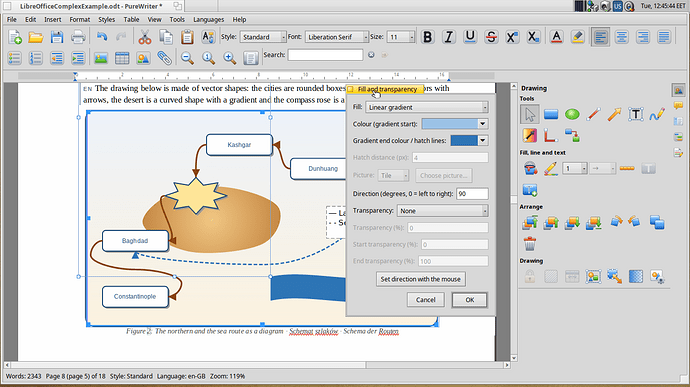Pick the freeform curve tool
This screenshot has height=387, width=690.
pos(657,114)
